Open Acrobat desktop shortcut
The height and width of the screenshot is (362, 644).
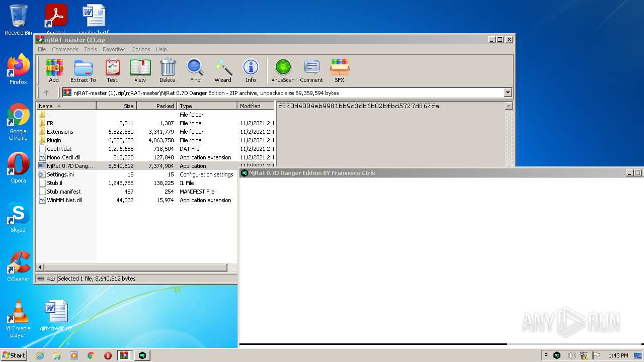pyautogui.click(x=56, y=20)
